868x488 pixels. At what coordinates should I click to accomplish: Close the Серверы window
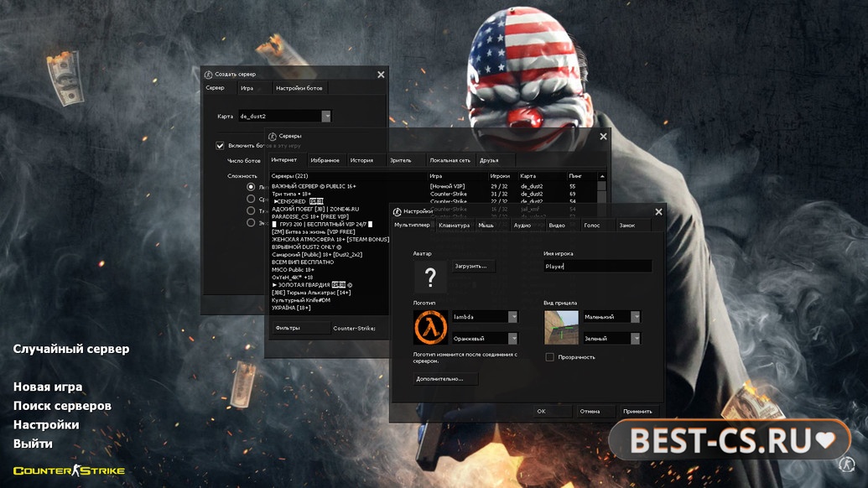[603, 136]
